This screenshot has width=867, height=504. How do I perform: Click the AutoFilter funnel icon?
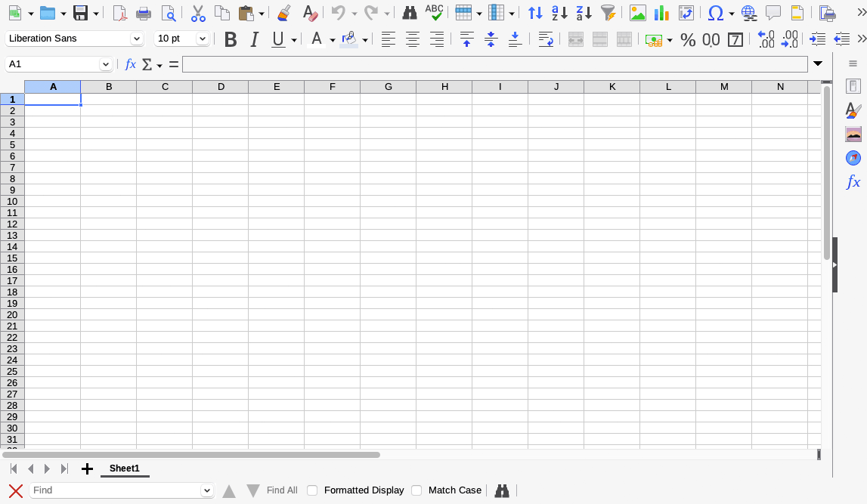(608, 13)
